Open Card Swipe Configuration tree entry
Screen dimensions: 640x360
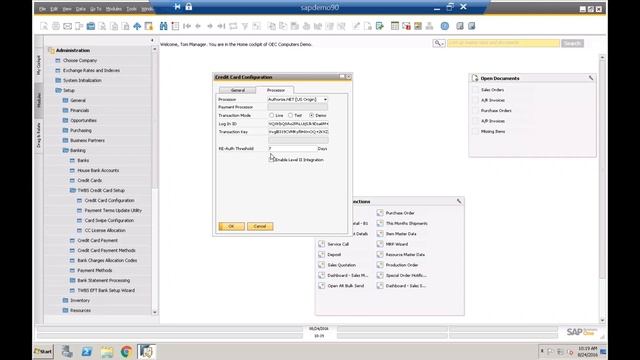click(109, 220)
